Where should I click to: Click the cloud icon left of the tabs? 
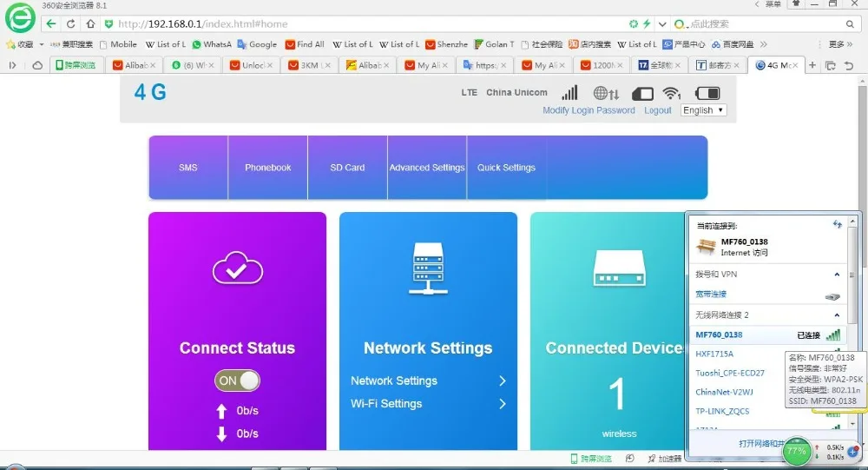pyautogui.click(x=37, y=65)
